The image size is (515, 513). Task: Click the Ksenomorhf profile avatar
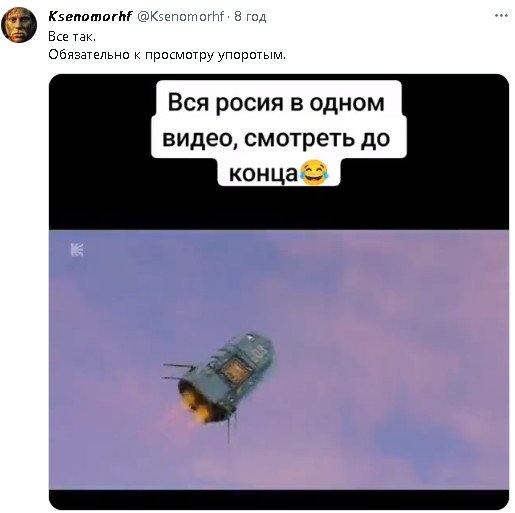(x=19, y=25)
